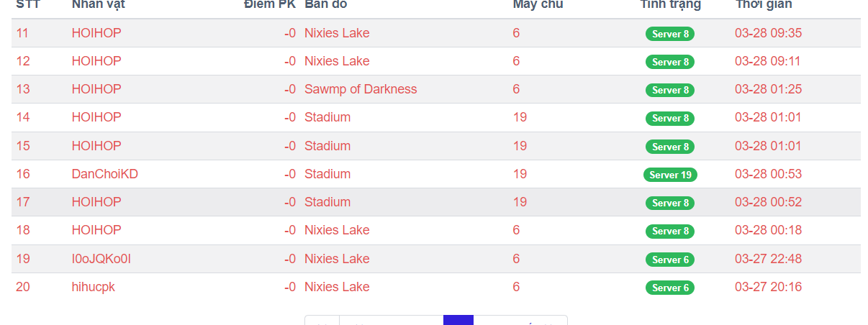Click the timestamp 03-27 20:16
This screenshot has width=868, height=325.
[x=768, y=287]
